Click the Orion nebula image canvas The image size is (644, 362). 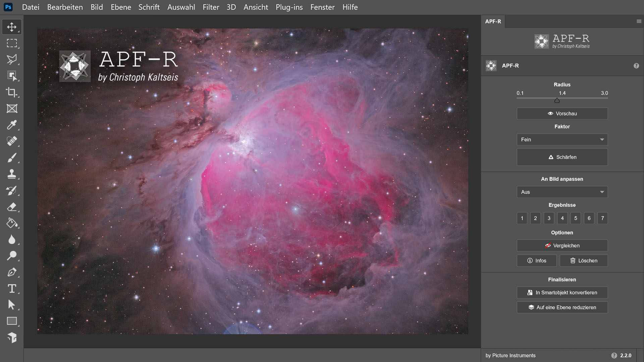pyautogui.click(x=253, y=181)
